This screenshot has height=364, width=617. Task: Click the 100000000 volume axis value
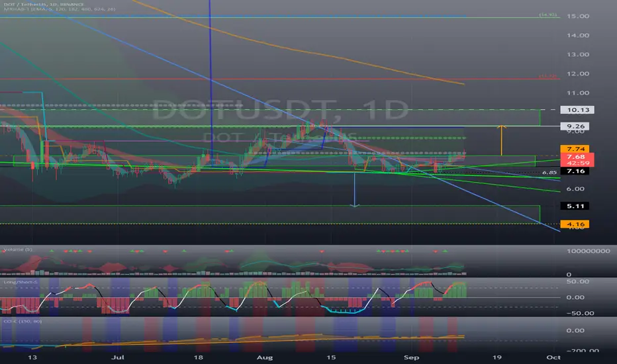[589, 251]
